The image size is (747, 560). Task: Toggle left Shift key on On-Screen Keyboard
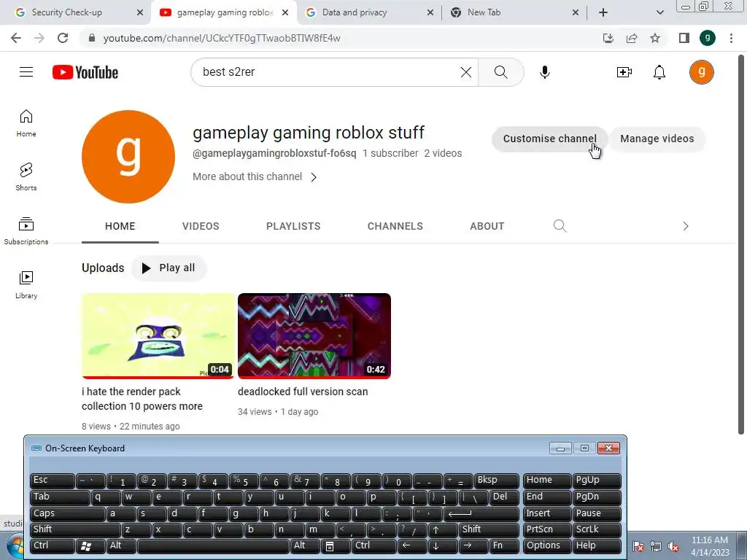pyautogui.click(x=75, y=529)
